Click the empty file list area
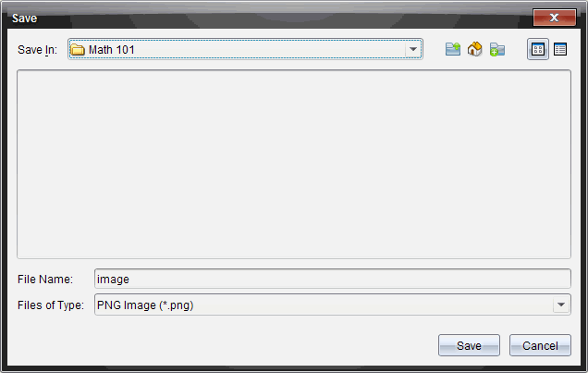 pos(294,164)
